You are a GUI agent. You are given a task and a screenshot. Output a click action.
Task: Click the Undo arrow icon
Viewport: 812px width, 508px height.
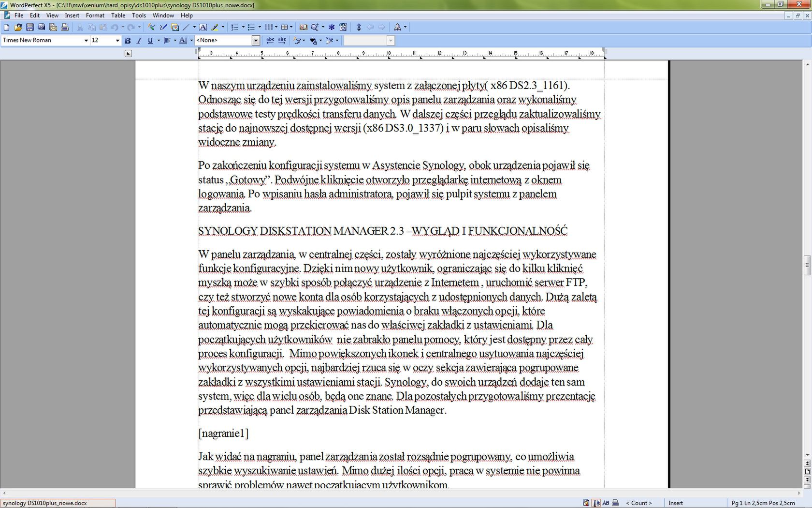[114, 28]
